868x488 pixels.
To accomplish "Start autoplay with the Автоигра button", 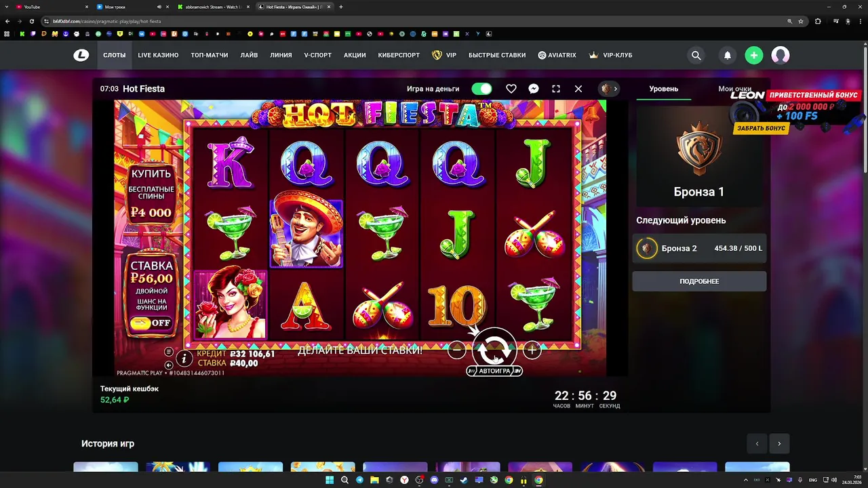I will tap(494, 371).
